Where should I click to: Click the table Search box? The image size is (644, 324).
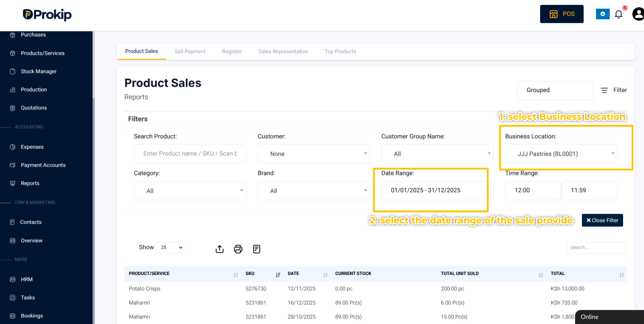point(597,247)
